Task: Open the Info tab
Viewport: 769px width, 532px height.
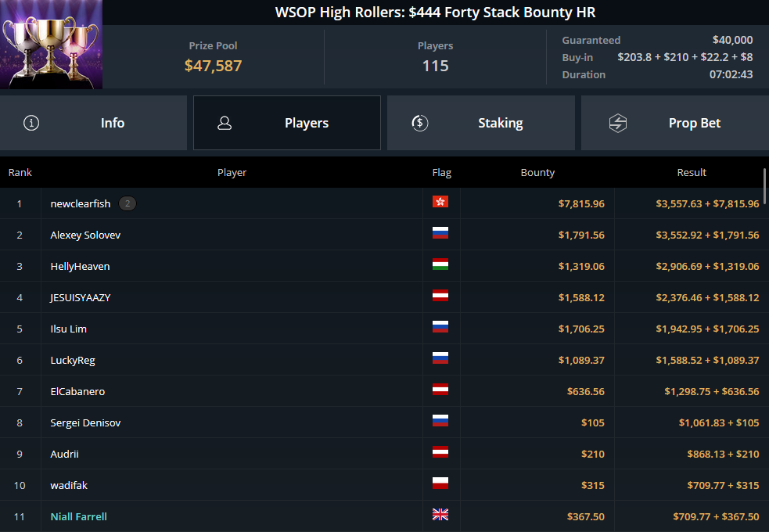Action: tap(93, 123)
